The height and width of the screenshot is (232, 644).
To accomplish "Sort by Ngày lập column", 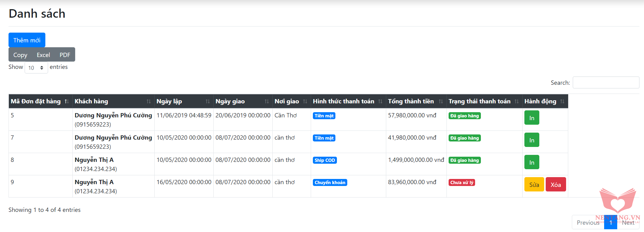I will pos(183,101).
